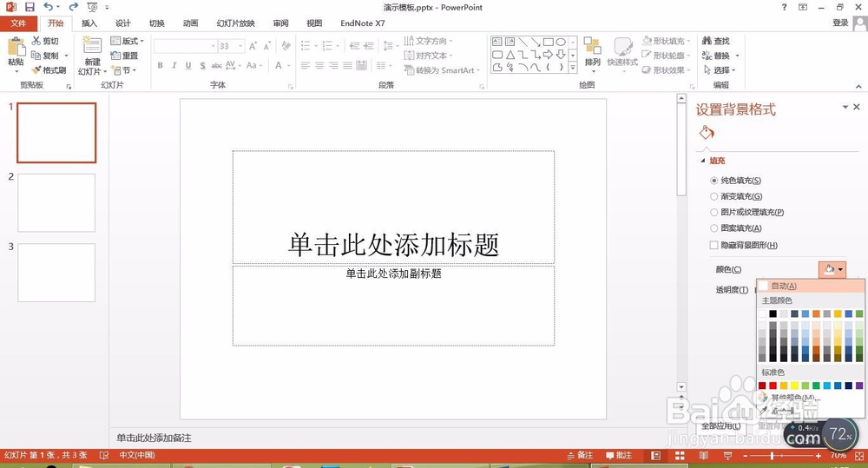Screen dimensions: 868x468
Task: Switch to slide sorter view in status bar
Action: 680,455
